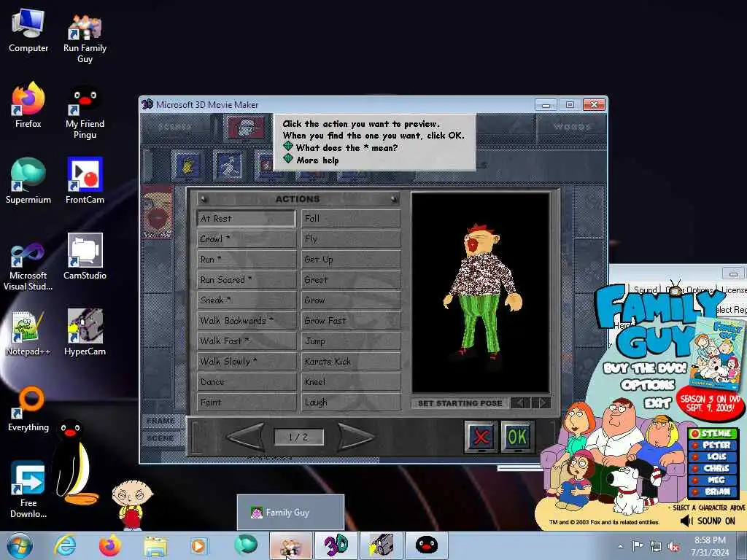Click BUY THE DVD! in Family Guy window

[646, 368]
